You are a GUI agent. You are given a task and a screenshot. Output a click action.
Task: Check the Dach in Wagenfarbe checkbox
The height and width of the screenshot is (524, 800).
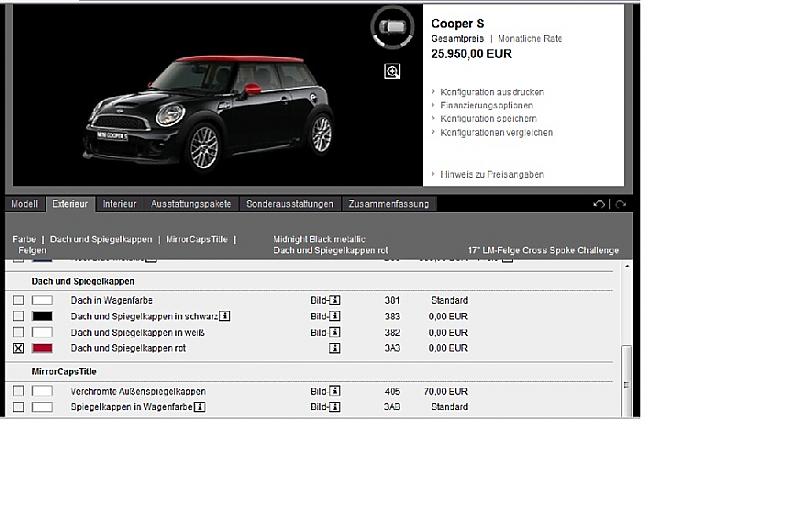tap(18, 300)
